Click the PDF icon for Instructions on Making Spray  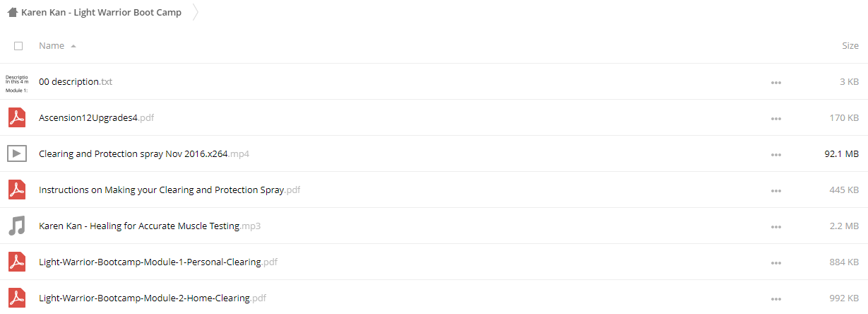(x=16, y=190)
